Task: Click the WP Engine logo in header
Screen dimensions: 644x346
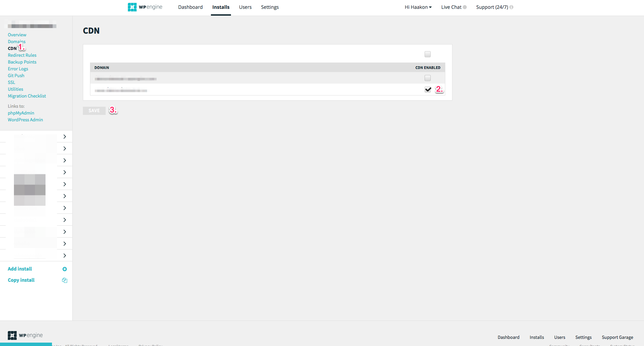Action: 145,7
